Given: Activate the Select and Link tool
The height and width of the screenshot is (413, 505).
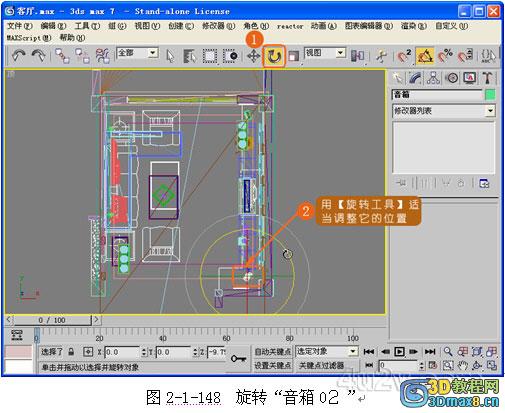Looking at the screenshot, I should tap(62, 55).
